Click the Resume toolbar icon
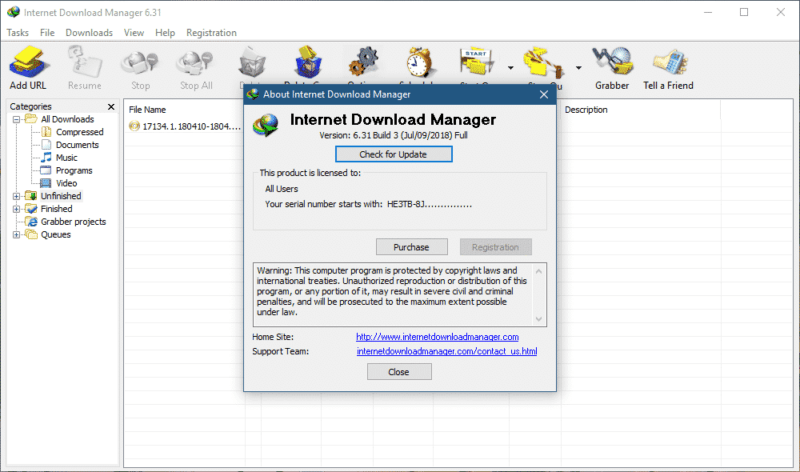This screenshot has height=472, width=800. [x=85, y=62]
